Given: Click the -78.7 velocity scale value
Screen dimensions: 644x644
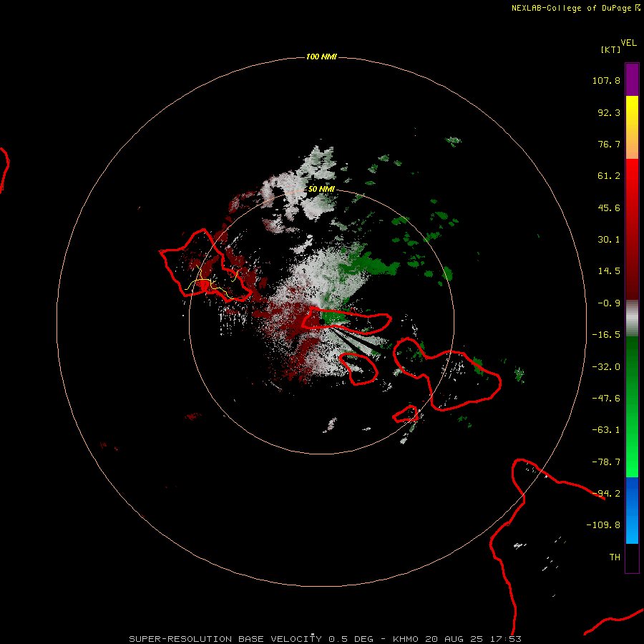Looking at the screenshot, I should tap(606, 462).
